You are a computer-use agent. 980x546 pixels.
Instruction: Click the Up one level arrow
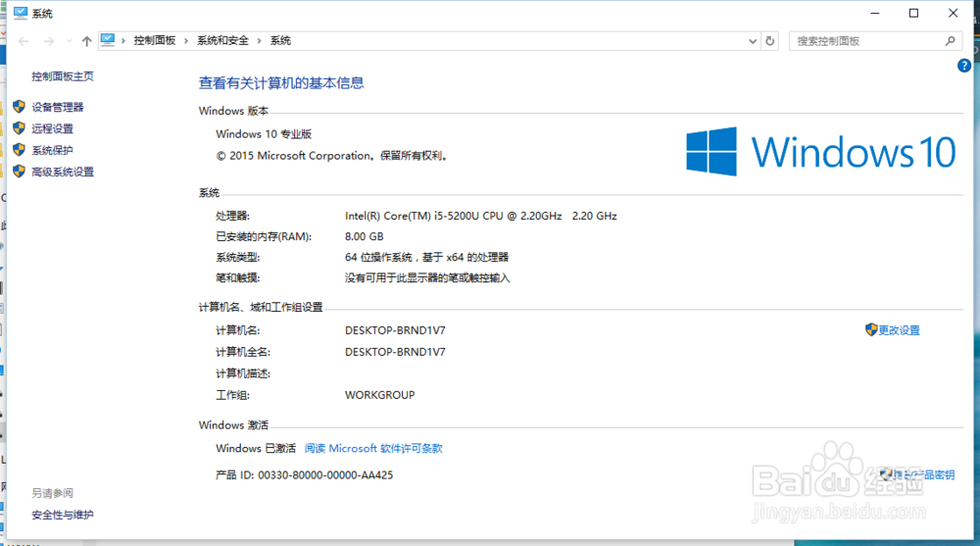[x=86, y=41]
